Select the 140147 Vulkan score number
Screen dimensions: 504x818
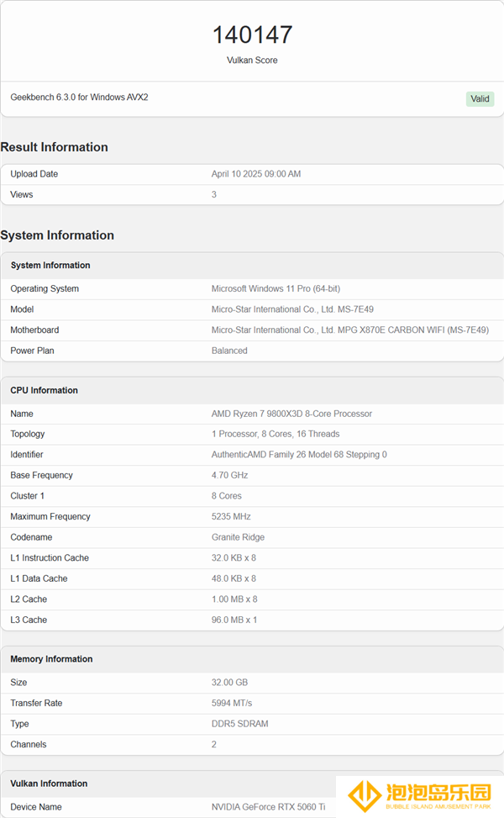[252, 35]
